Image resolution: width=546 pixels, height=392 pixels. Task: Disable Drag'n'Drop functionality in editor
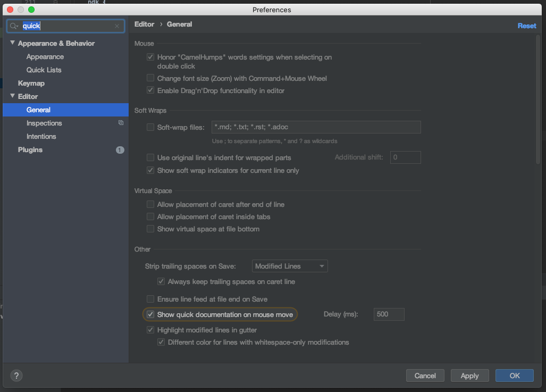150,90
